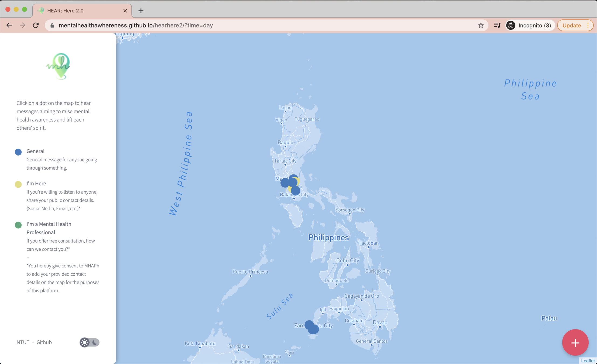The height and width of the screenshot is (364, 597).
Task: Go back to previous page
Action: 9,25
